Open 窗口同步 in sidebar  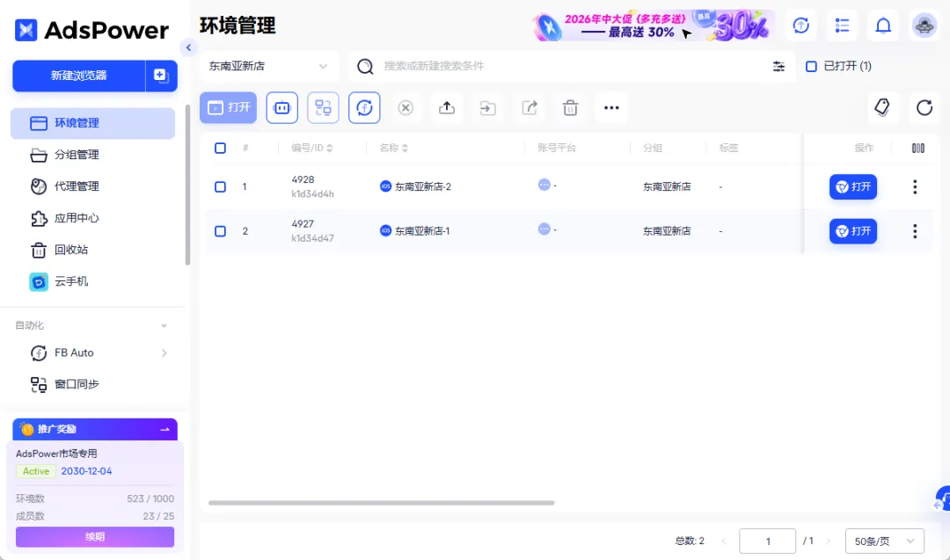click(x=92, y=384)
